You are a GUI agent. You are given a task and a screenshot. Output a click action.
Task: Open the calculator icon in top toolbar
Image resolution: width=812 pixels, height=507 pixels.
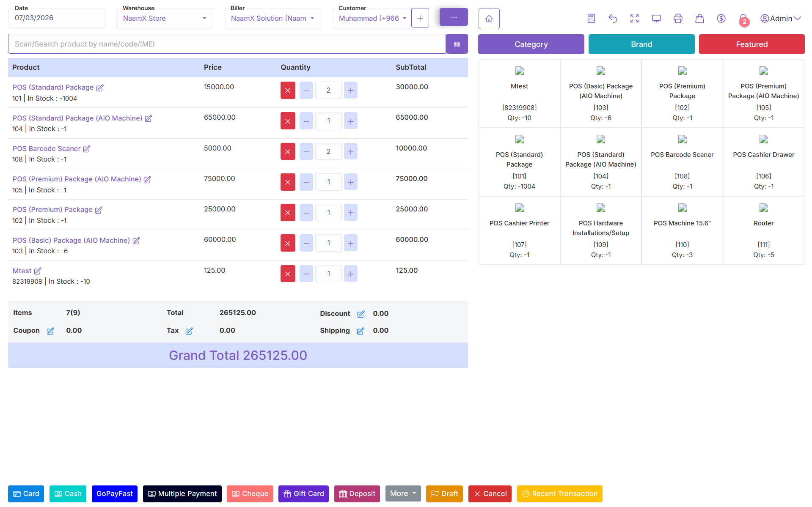coord(591,19)
